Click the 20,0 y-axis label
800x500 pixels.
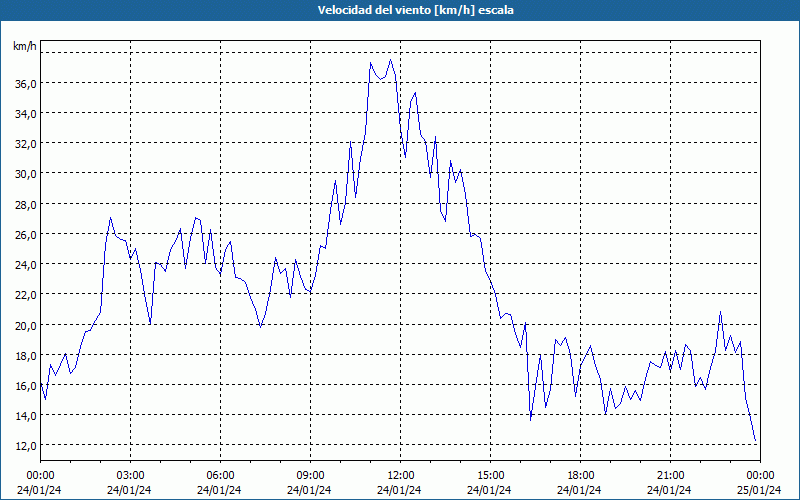26,326
